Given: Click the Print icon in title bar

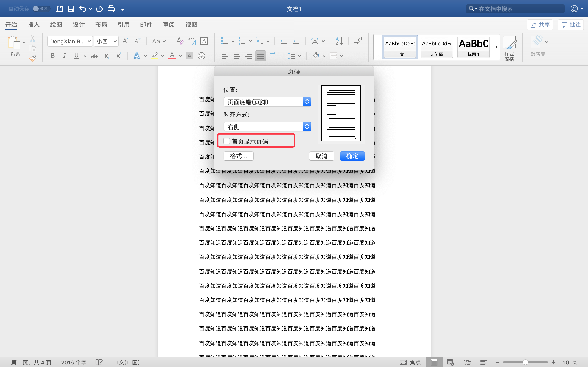Looking at the screenshot, I should [x=111, y=9].
